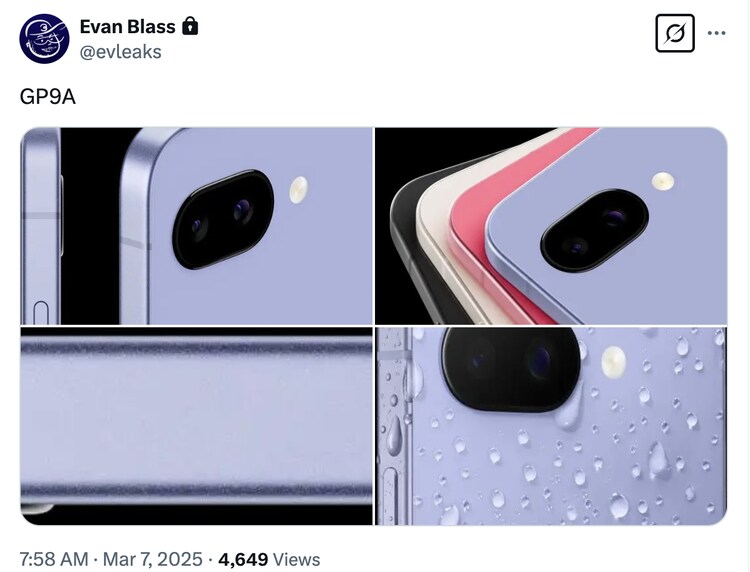Image resolution: width=750 pixels, height=572 pixels.
Task: View the four stacked colored phones photo
Action: click(551, 226)
